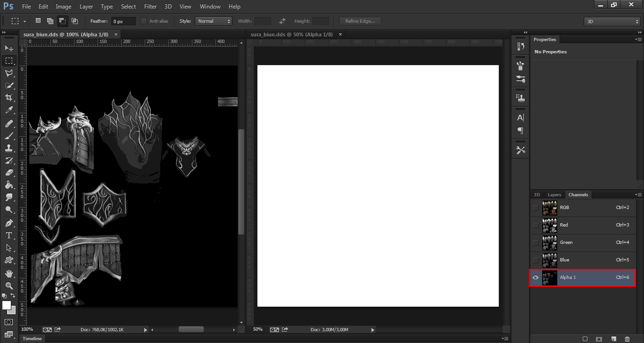The image size is (644, 343).
Task: Open the Select menu
Action: tap(128, 7)
